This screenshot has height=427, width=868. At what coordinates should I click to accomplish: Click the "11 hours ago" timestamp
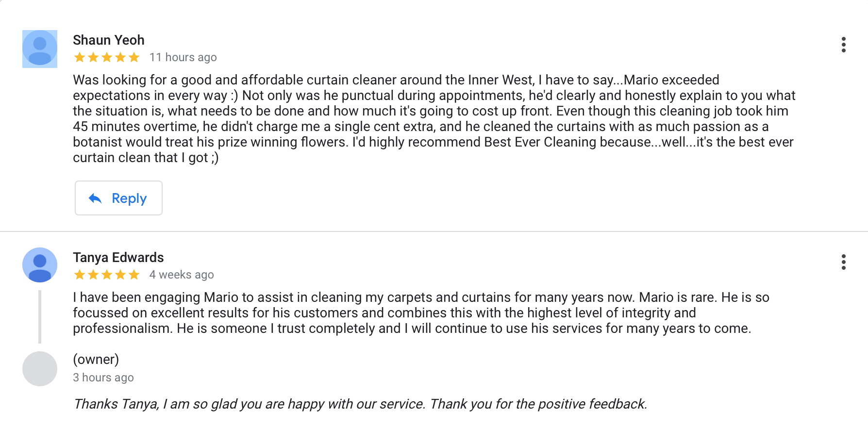[183, 57]
